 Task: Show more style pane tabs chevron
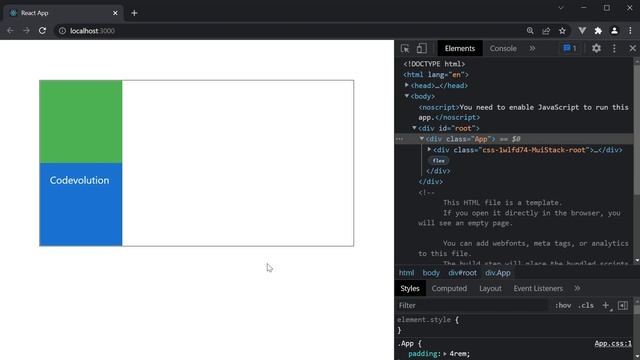point(577,289)
